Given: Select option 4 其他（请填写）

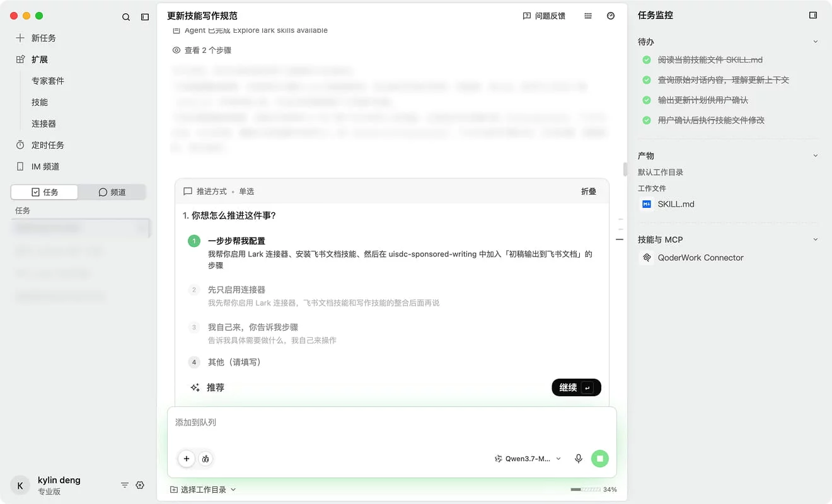Looking at the screenshot, I should 392,362.
